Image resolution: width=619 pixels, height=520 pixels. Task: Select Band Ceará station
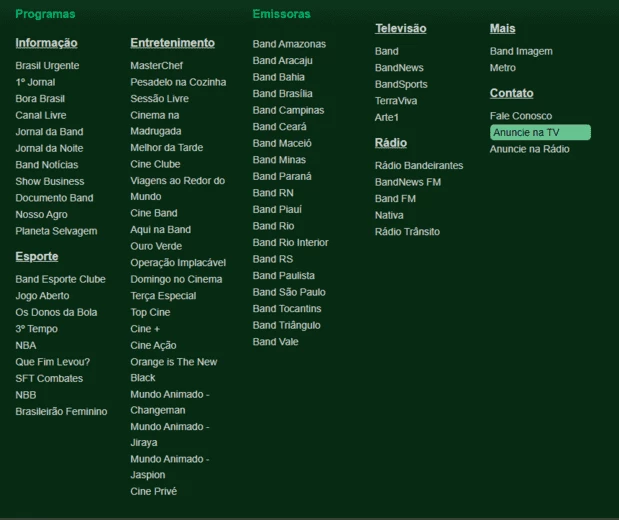click(x=279, y=127)
